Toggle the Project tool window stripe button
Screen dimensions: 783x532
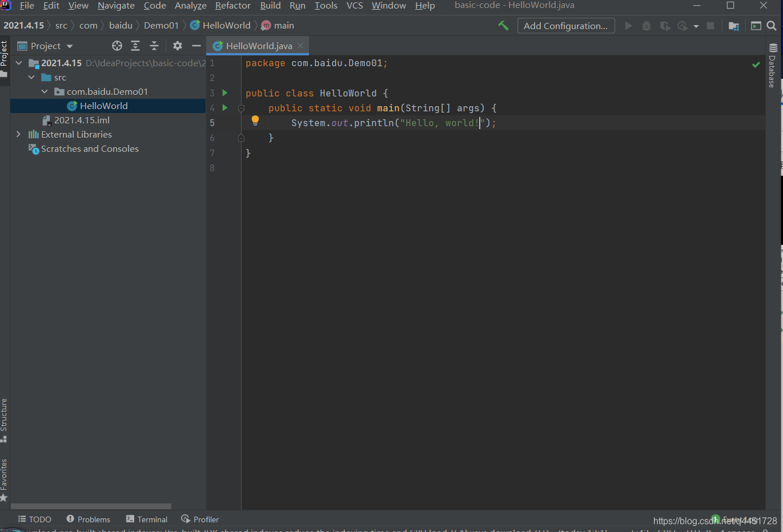pos(4,59)
